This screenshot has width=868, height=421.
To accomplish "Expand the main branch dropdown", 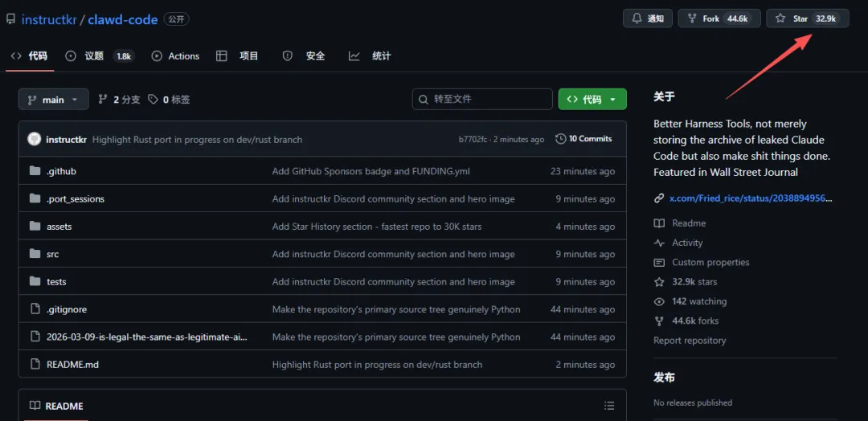I will (x=53, y=100).
